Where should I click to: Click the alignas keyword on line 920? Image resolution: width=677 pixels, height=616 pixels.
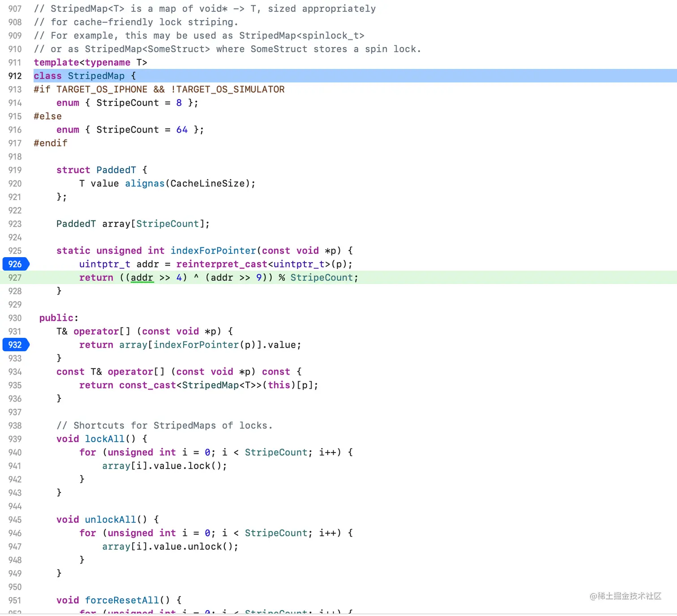pos(144,183)
